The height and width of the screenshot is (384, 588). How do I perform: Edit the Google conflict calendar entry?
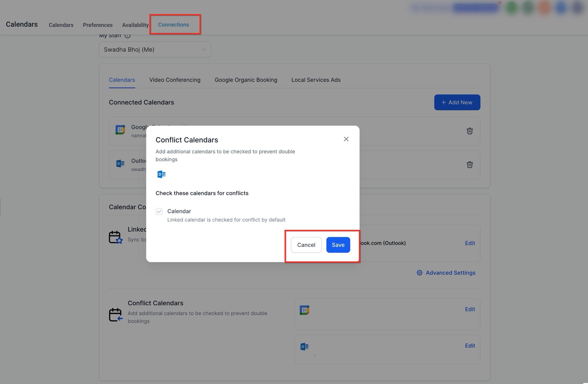coord(470,309)
